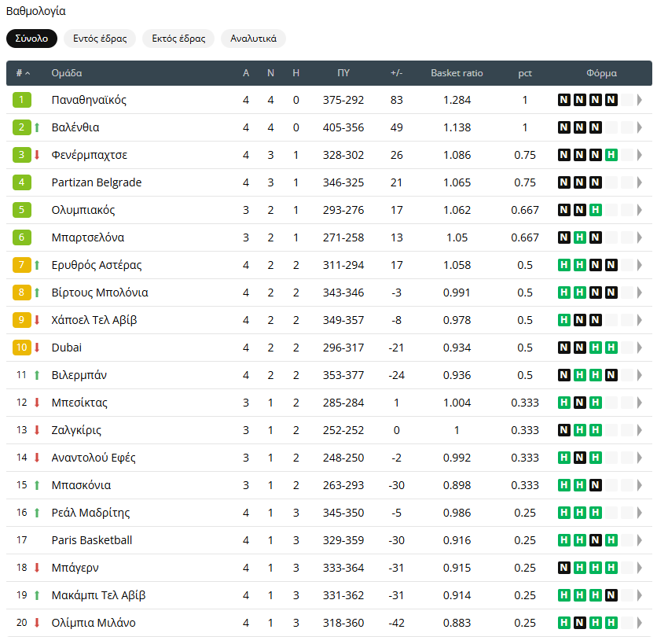
Task: Click the yellow rank 7 badge for Ερυθρός Αστέρας
Action: [22, 266]
